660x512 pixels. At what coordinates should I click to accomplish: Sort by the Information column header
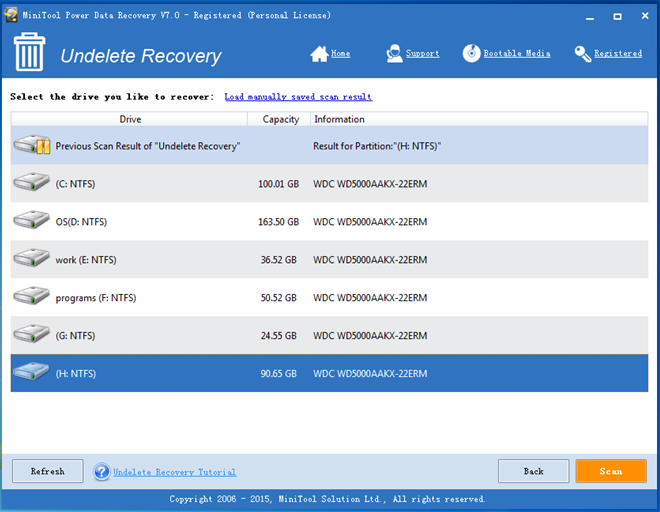[479, 119]
